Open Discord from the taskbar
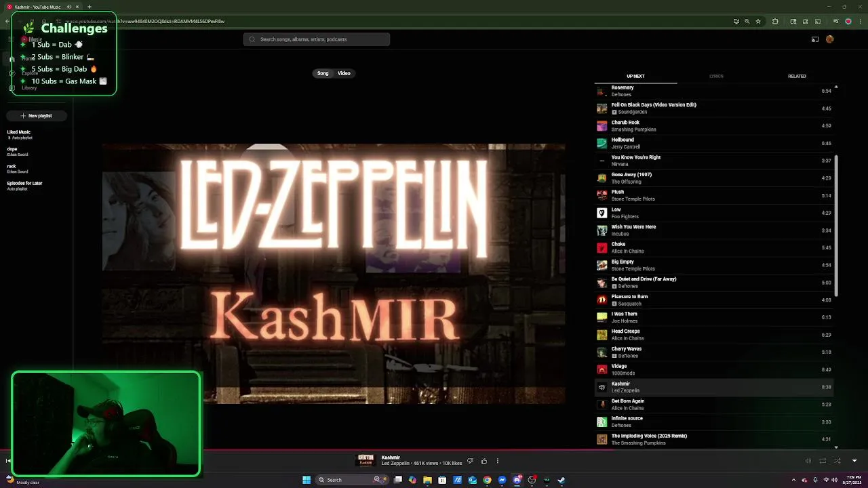The image size is (868, 488). pos(517,480)
